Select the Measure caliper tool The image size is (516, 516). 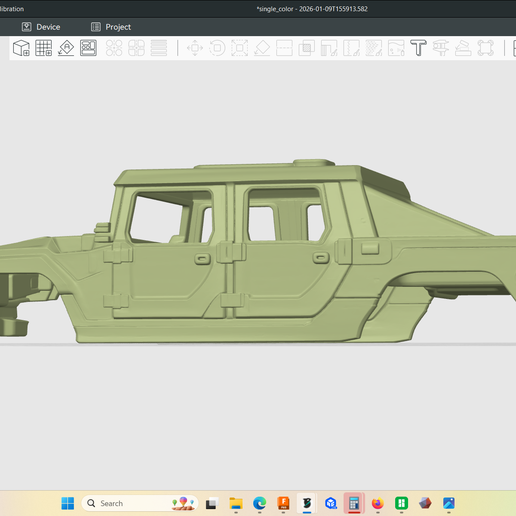click(x=441, y=48)
